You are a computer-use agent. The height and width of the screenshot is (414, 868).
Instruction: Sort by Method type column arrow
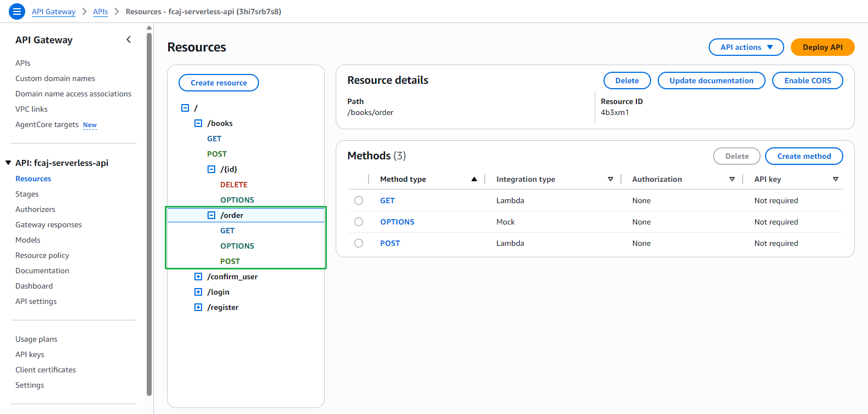(474, 179)
